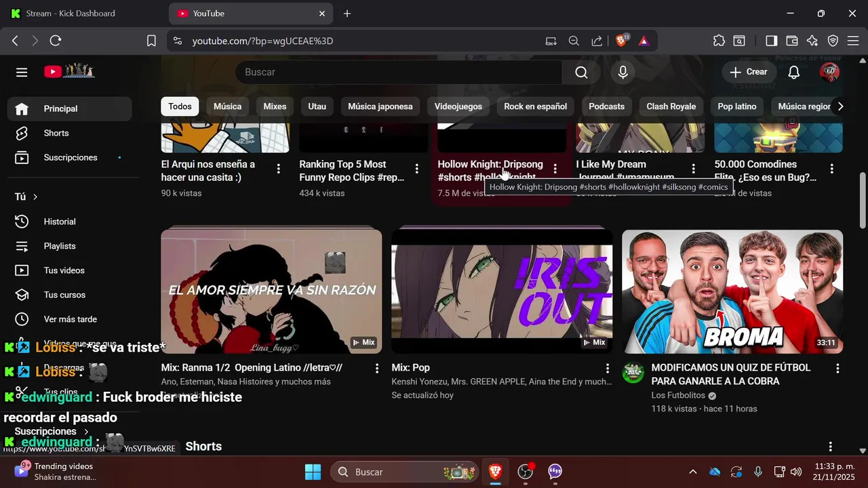
Task: Select the Todos filter chip
Action: point(180,106)
